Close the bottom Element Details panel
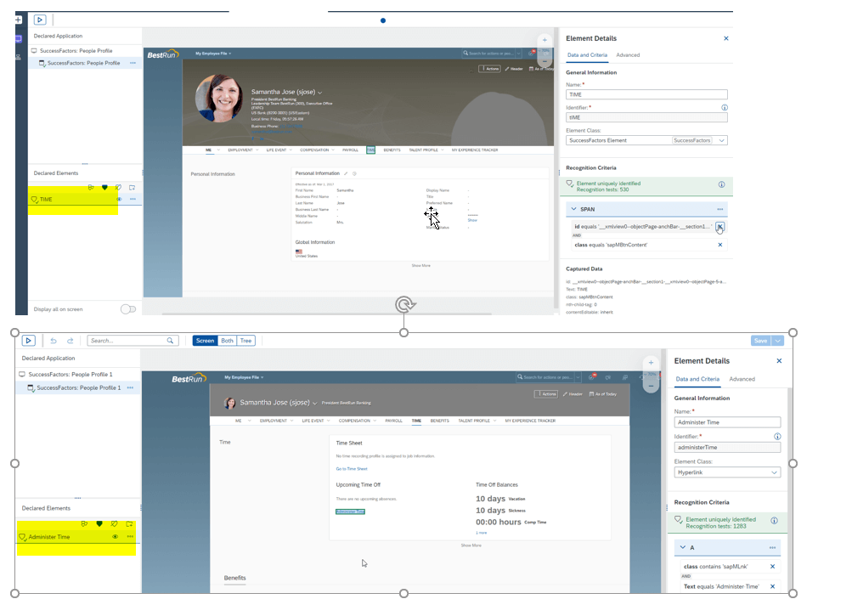 (779, 361)
